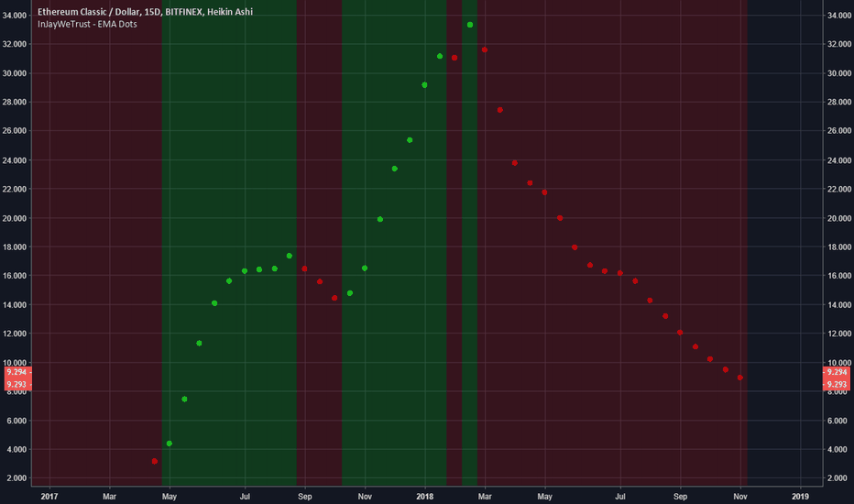854x504 pixels.
Task: Click the 9.293 price label on right axis
Action: coord(837,384)
